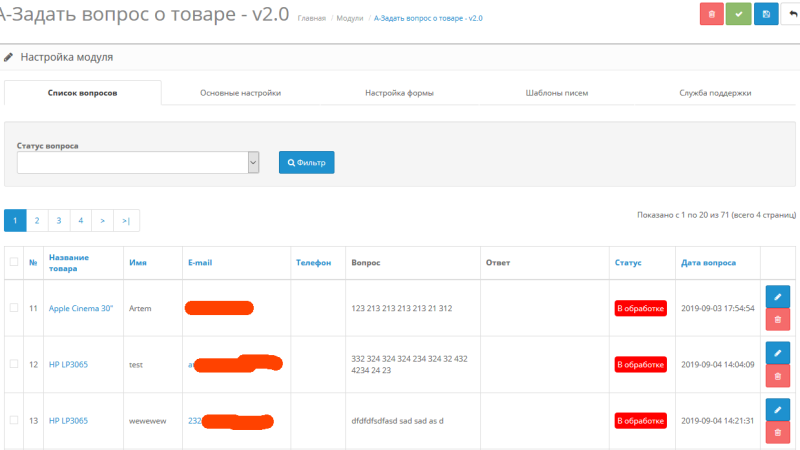Click the В обработке status badge for row 12
This screenshot has height=450, width=800.
[640, 364]
